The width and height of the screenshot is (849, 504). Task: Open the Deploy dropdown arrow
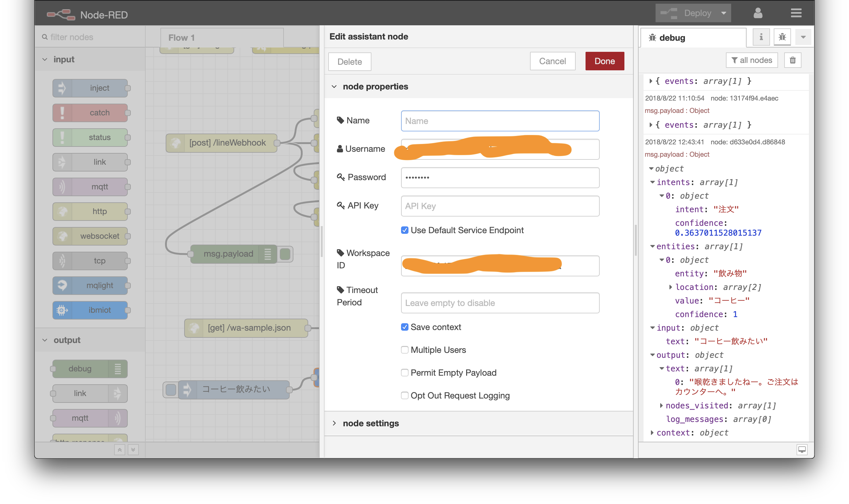tap(723, 13)
